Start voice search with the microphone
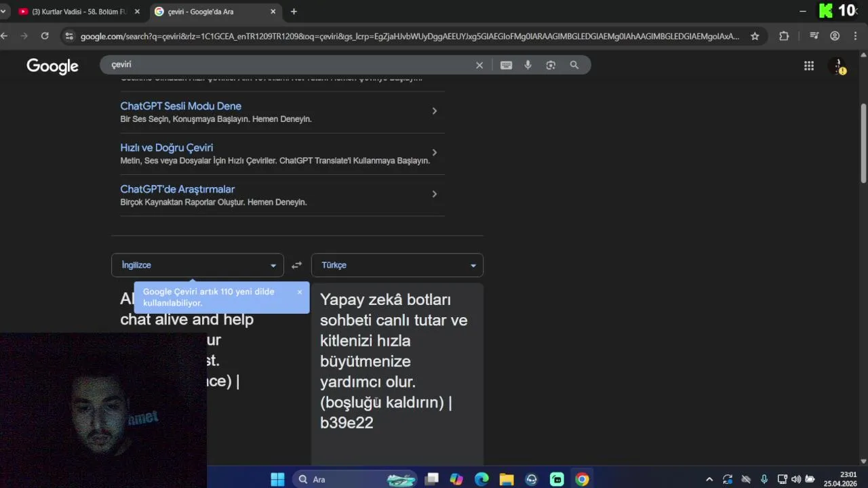The height and width of the screenshot is (488, 868). coord(528,65)
